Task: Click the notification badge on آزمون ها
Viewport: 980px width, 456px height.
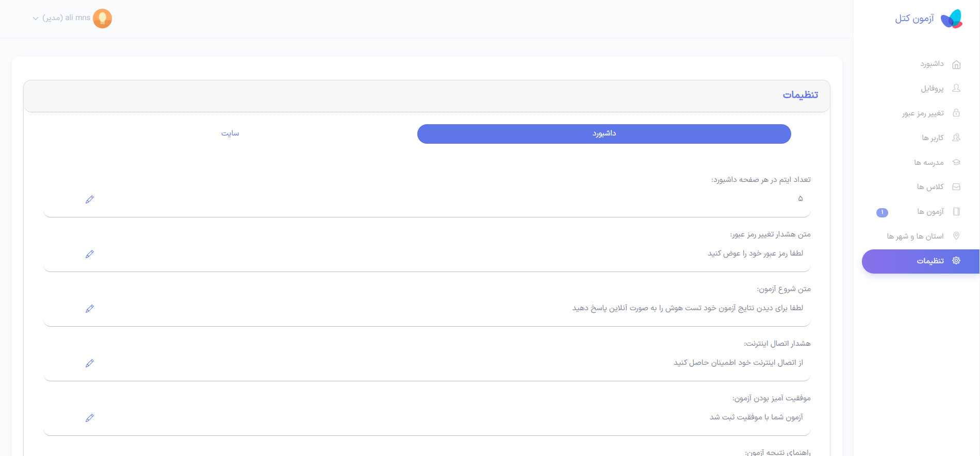Action: pyautogui.click(x=882, y=212)
